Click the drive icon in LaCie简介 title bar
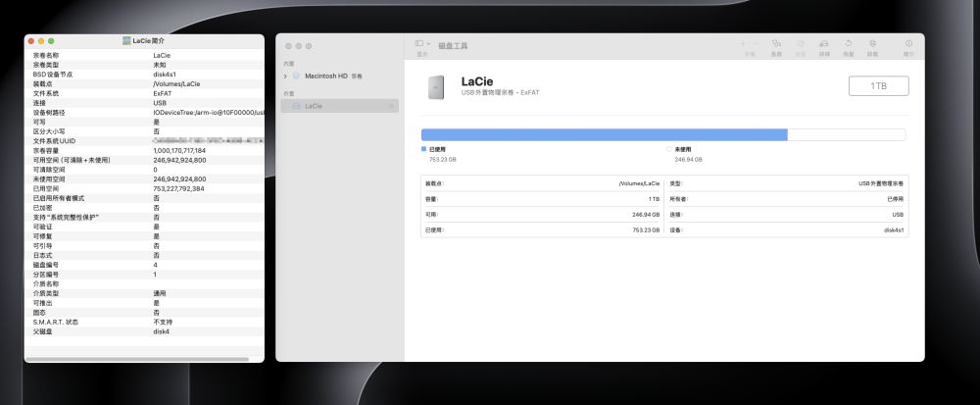Screen dimensions: 980x405 [x=126, y=40]
